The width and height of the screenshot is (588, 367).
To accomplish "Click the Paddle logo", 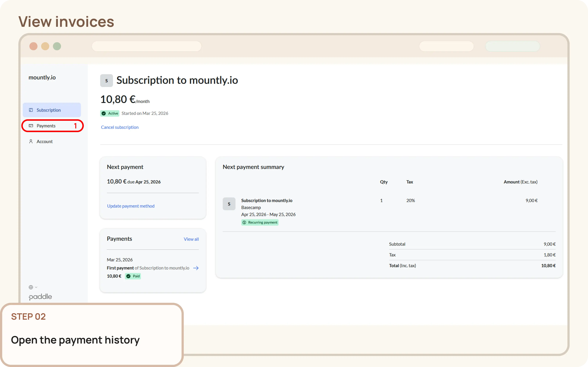I will tap(40, 297).
